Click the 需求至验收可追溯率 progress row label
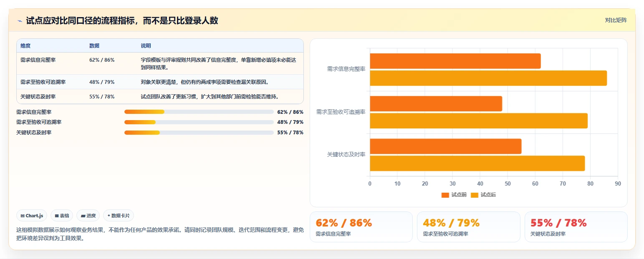Image resolution: width=644 pixels, height=259 pixels. [x=39, y=122]
